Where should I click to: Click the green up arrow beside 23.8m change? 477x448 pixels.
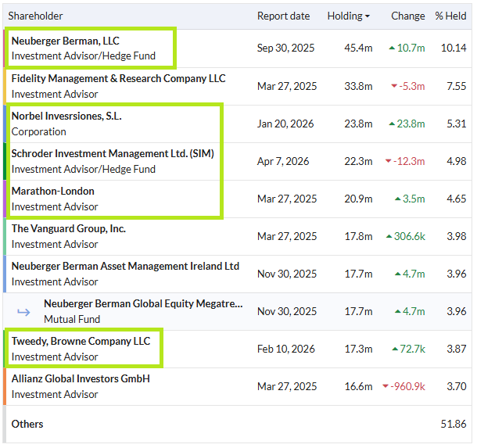(392, 124)
